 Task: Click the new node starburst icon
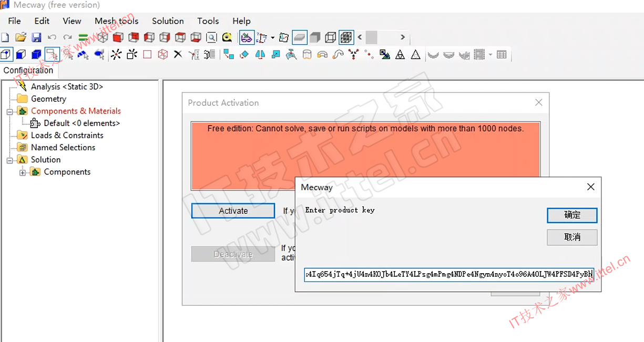tap(116, 54)
